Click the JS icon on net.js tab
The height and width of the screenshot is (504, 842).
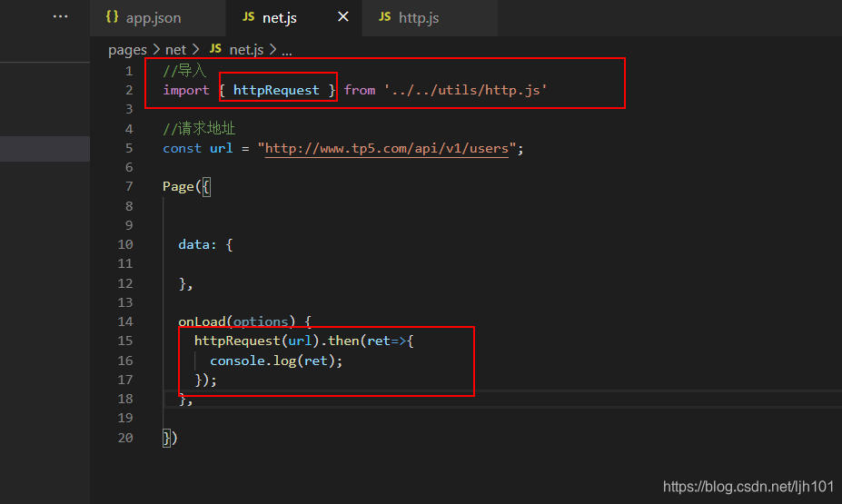[x=248, y=16]
